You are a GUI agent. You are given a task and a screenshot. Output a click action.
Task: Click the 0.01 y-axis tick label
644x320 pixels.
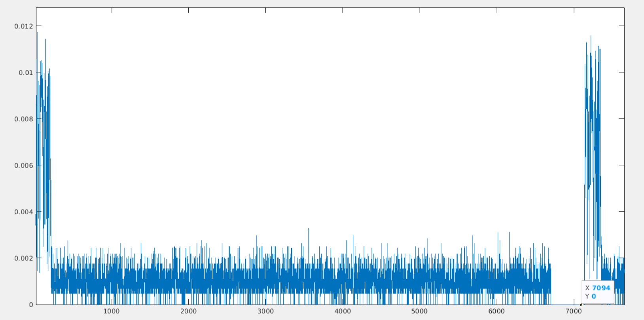tap(26, 73)
